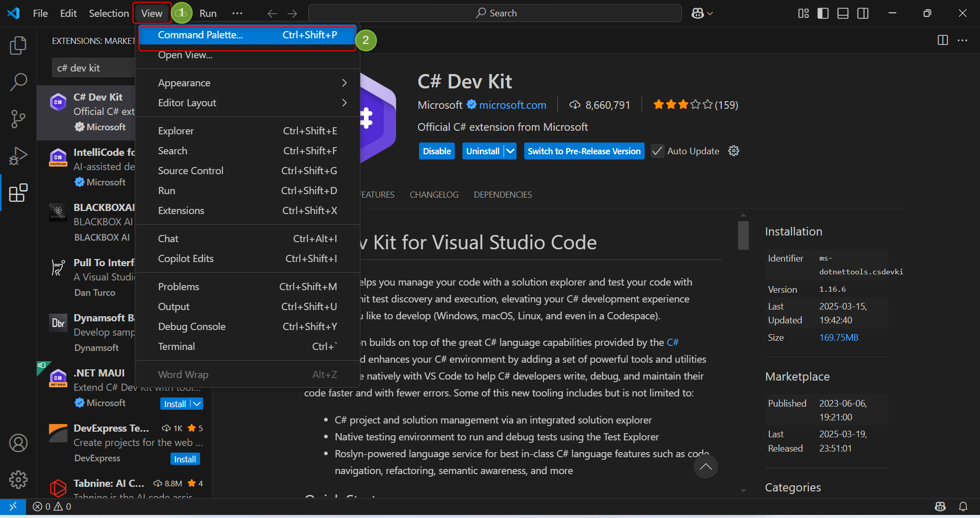Install the .NET MAUI extension
Image resolution: width=980 pixels, height=518 pixels.
[x=175, y=404]
